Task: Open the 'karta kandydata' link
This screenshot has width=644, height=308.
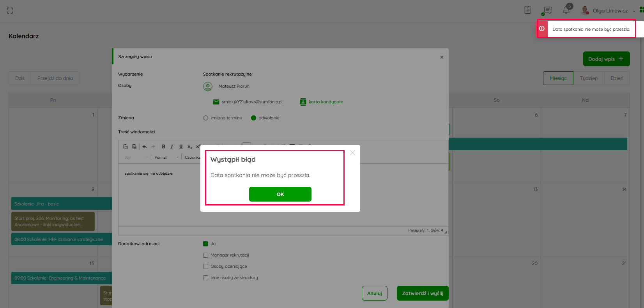Action: click(x=326, y=102)
